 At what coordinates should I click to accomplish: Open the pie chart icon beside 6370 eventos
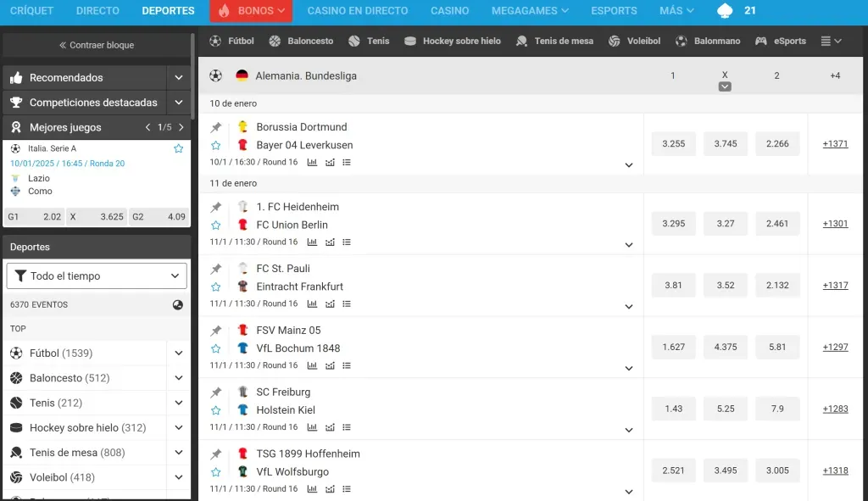178,304
